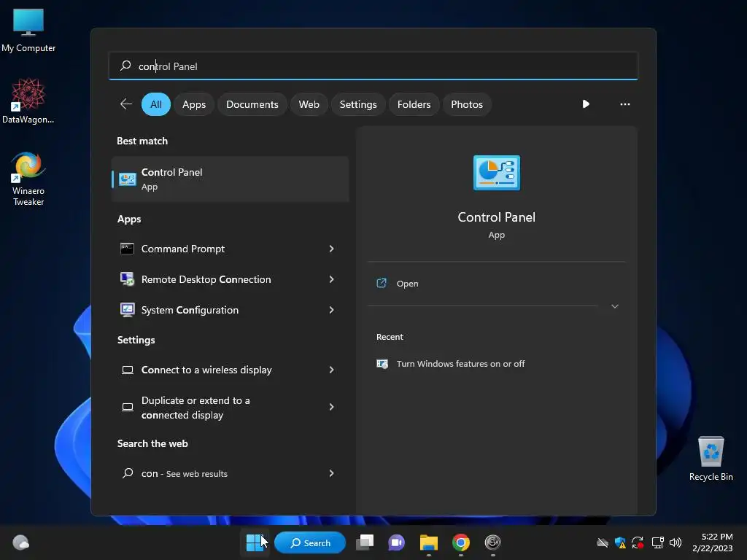
Task: Switch to the Apps filter
Action: click(x=194, y=104)
